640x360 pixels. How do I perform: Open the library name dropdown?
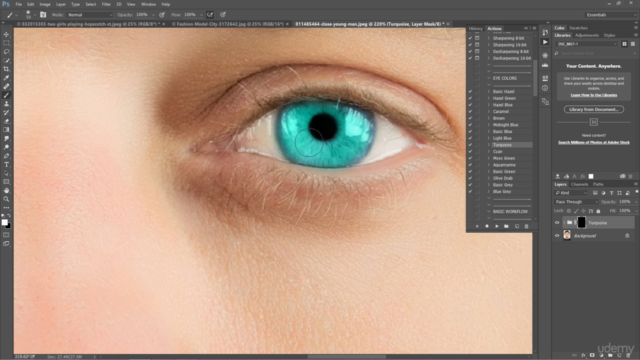(586, 44)
